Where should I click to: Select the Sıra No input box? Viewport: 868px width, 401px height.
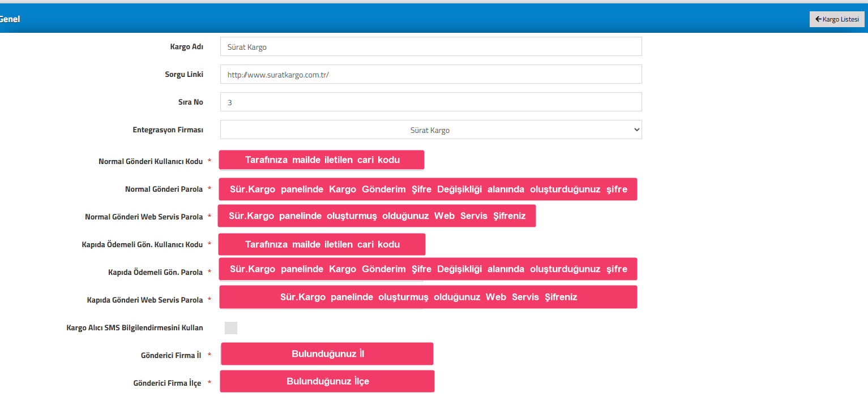tap(430, 102)
